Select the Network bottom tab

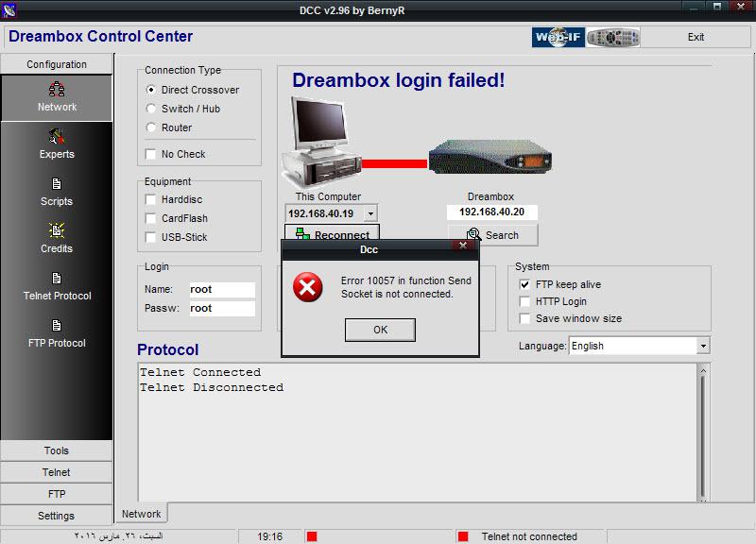(x=141, y=514)
